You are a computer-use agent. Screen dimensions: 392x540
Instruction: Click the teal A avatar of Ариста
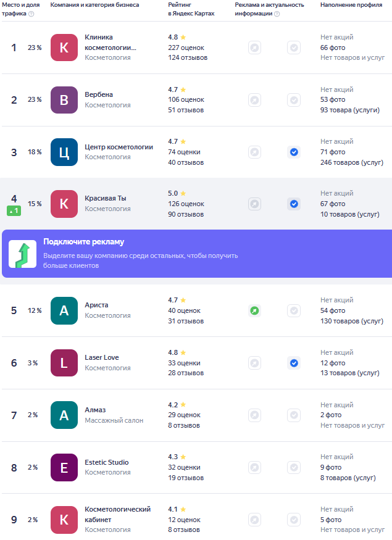tap(64, 310)
